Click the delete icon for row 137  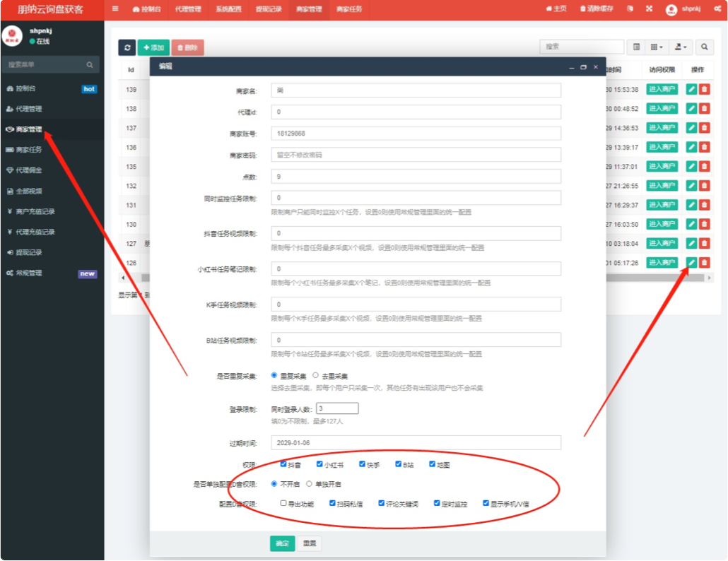(704, 128)
